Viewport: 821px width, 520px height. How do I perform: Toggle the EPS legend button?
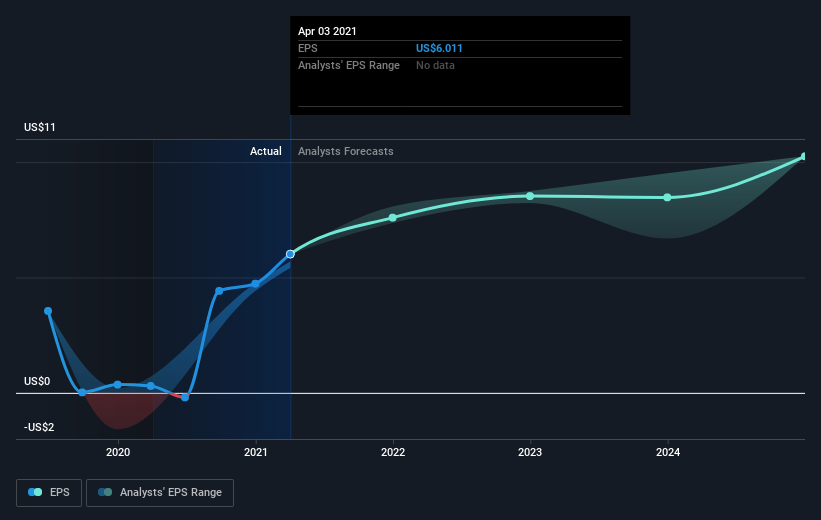49,492
